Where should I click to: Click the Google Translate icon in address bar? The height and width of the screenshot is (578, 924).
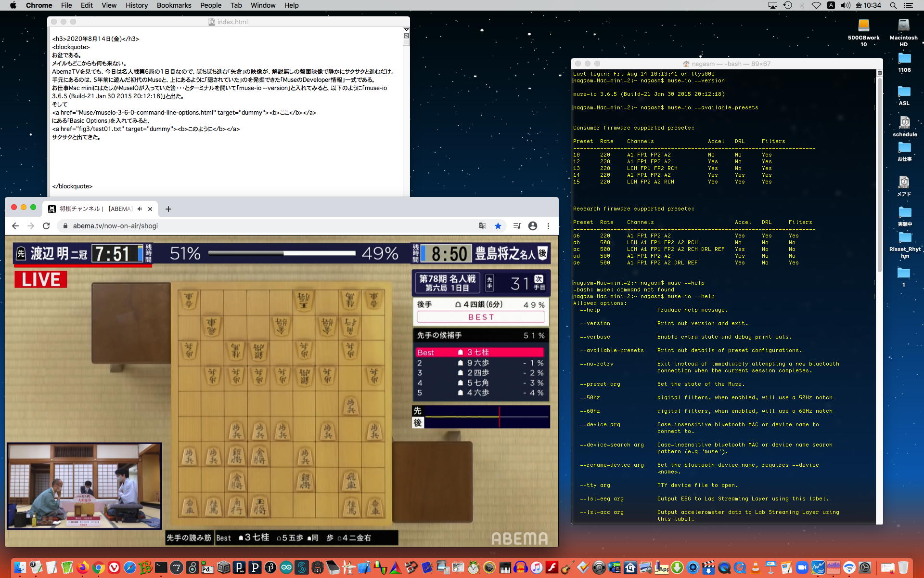pyautogui.click(x=482, y=226)
